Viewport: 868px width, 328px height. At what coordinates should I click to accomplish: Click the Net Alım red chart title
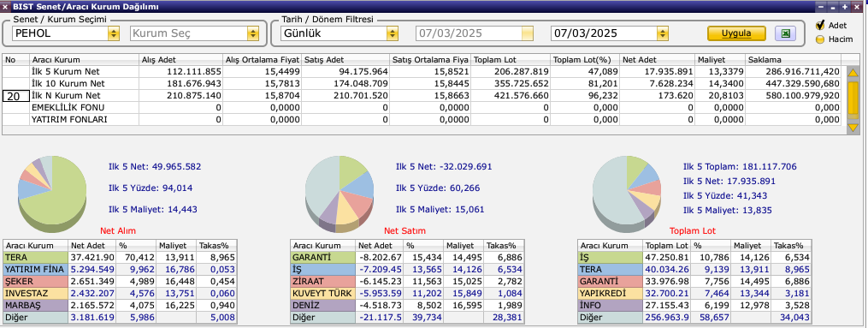118,230
